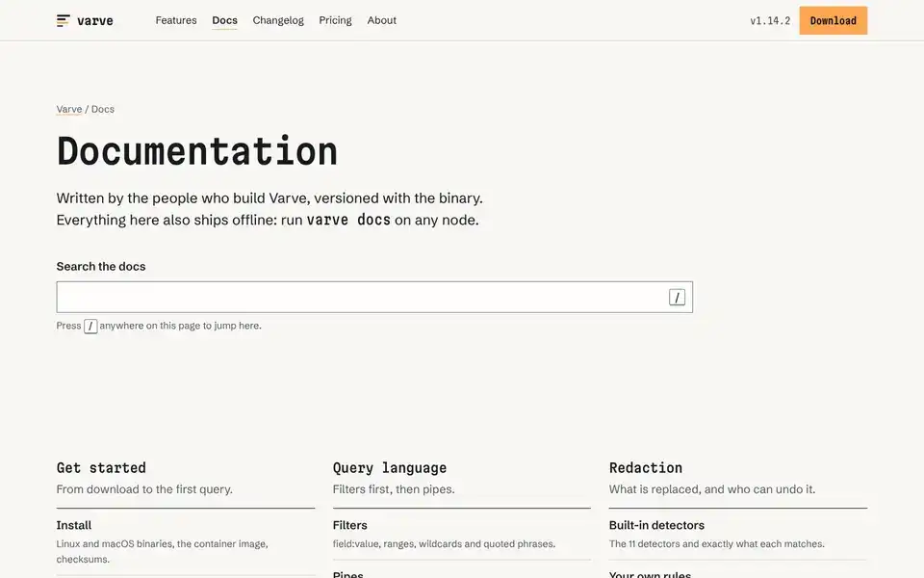This screenshot has height=578, width=924.
Task: Click the v1.14.2 version label
Action: pos(770,20)
